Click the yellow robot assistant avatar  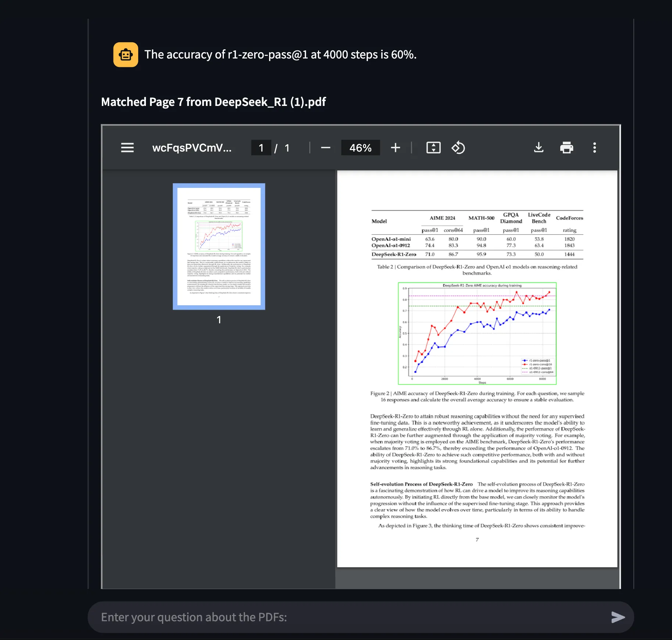click(x=126, y=55)
